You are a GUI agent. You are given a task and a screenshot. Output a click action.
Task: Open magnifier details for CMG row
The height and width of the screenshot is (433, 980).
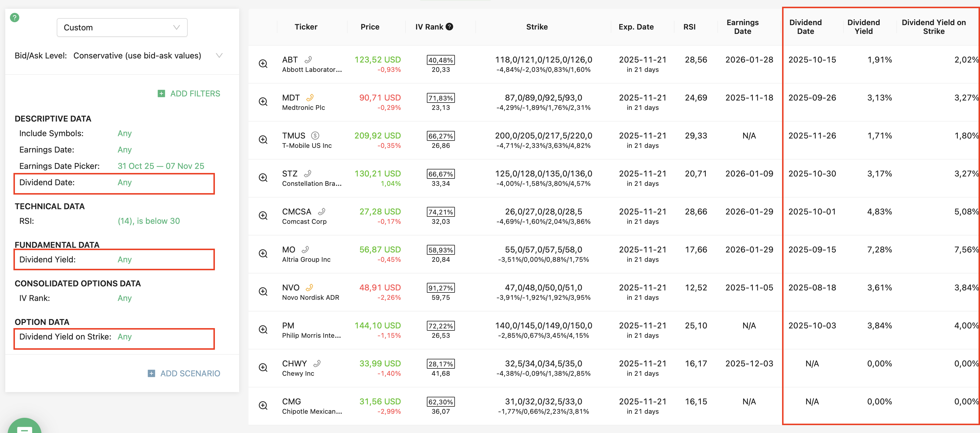point(263,406)
